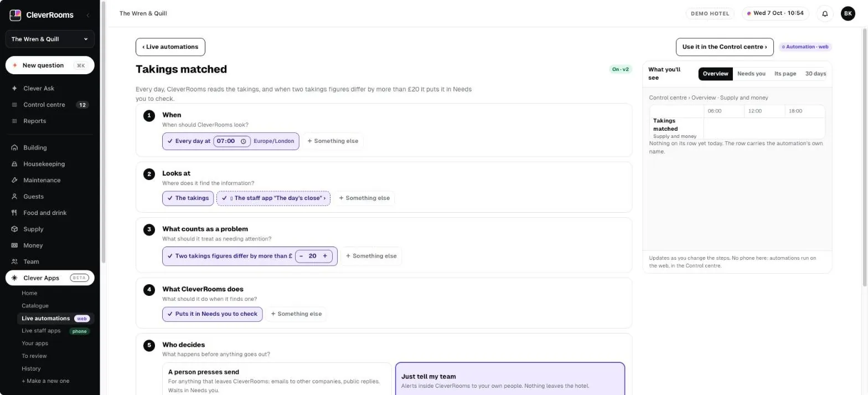The image size is (868, 395).
Task: Add 'Something else' under What counts as a problem
Action: coord(371,256)
